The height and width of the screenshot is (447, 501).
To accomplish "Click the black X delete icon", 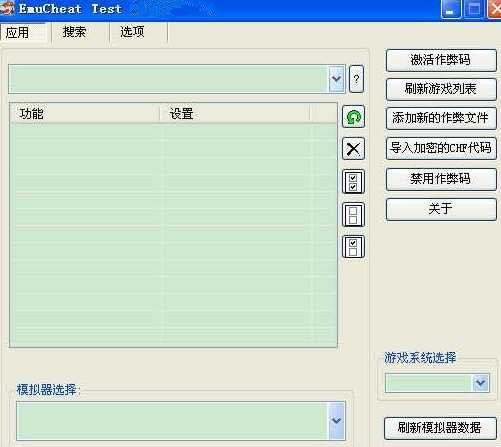I will [x=353, y=149].
